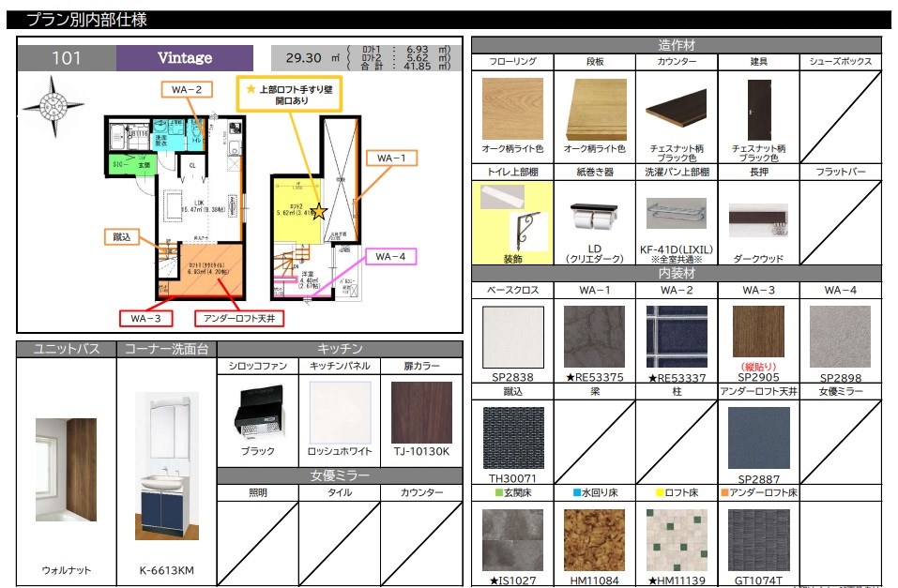Choose the HM11084 cork floor swatch

point(594,539)
